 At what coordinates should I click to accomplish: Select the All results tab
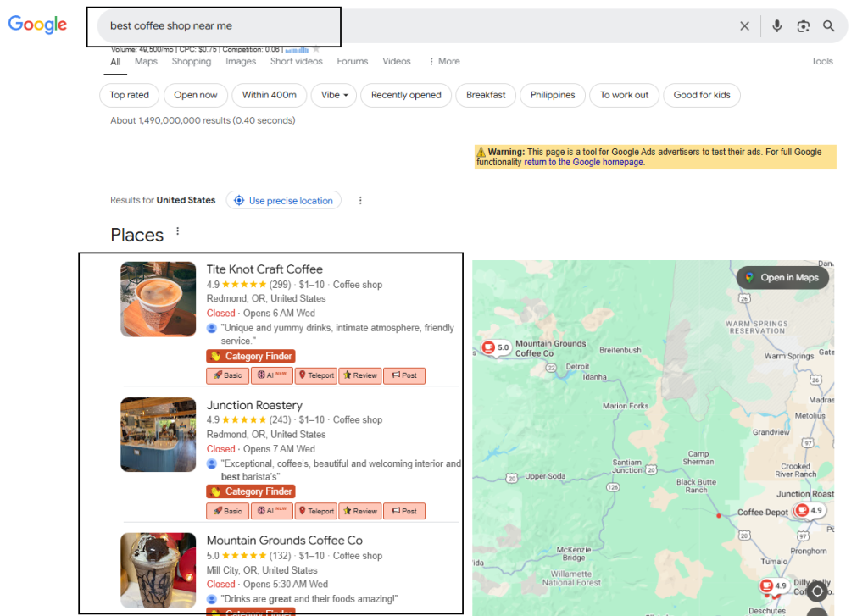[115, 62]
